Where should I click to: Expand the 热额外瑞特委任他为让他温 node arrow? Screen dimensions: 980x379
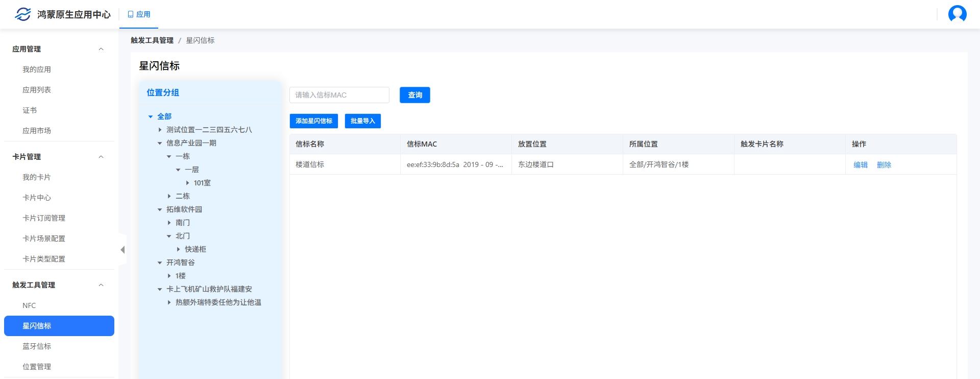(169, 303)
